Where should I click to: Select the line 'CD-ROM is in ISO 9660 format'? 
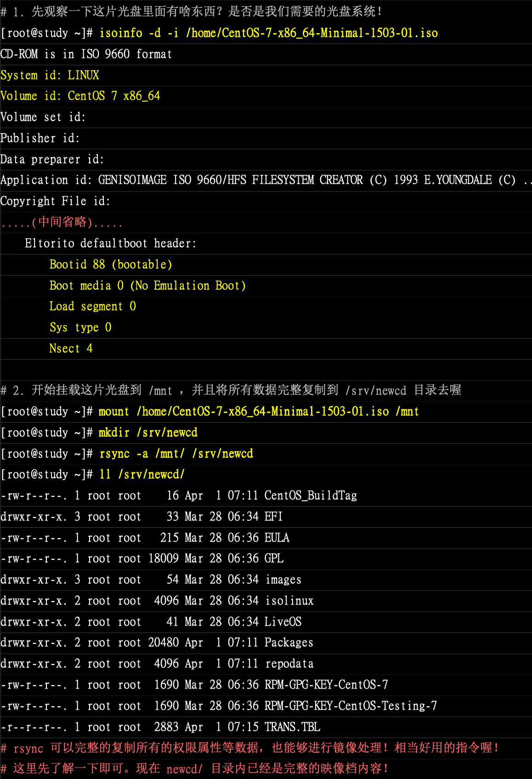coord(86,54)
